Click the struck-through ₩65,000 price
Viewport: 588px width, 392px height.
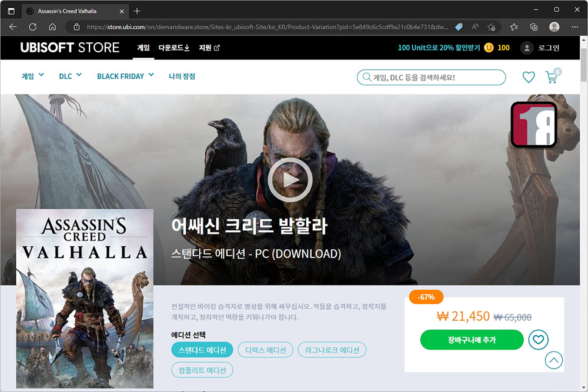[x=512, y=317]
